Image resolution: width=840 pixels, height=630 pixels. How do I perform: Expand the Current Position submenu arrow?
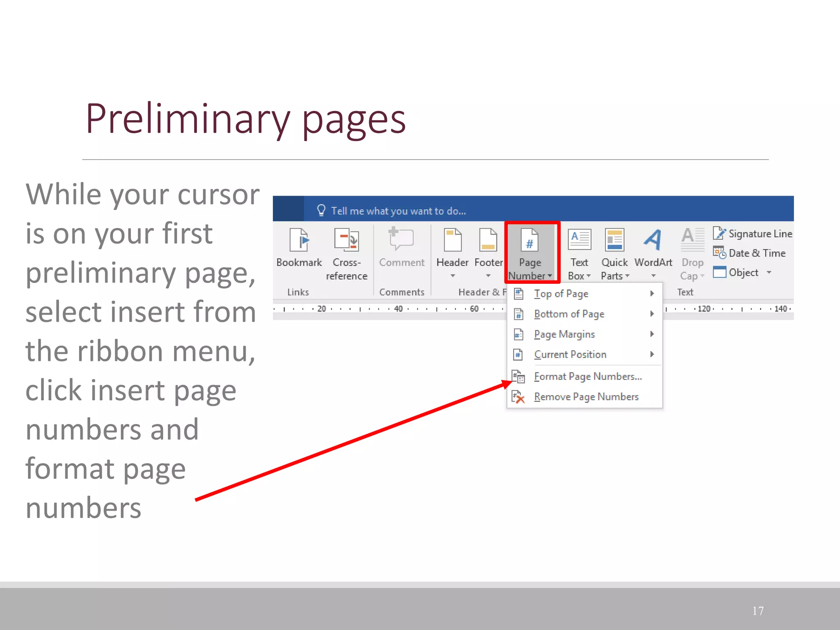pos(652,354)
